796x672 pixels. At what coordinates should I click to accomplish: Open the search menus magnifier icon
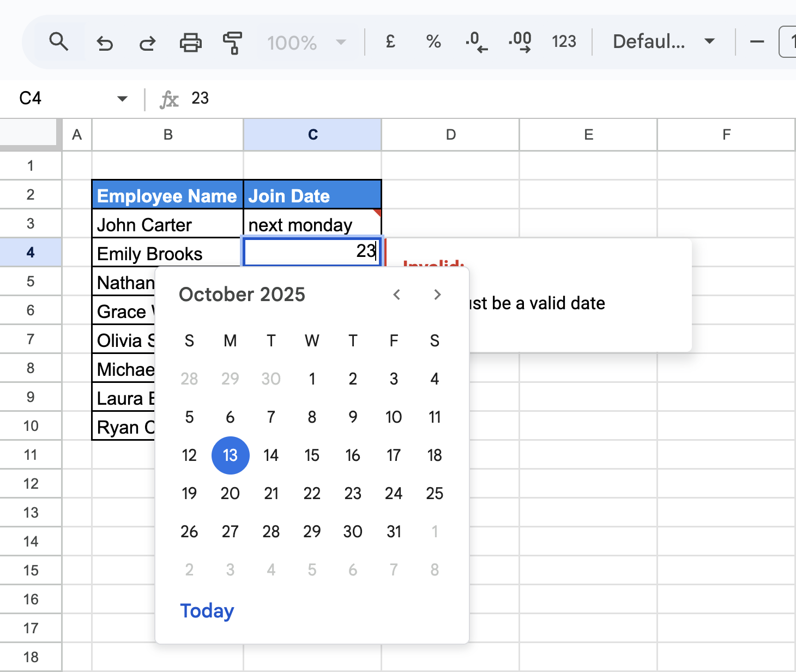[x=58, y=41]
